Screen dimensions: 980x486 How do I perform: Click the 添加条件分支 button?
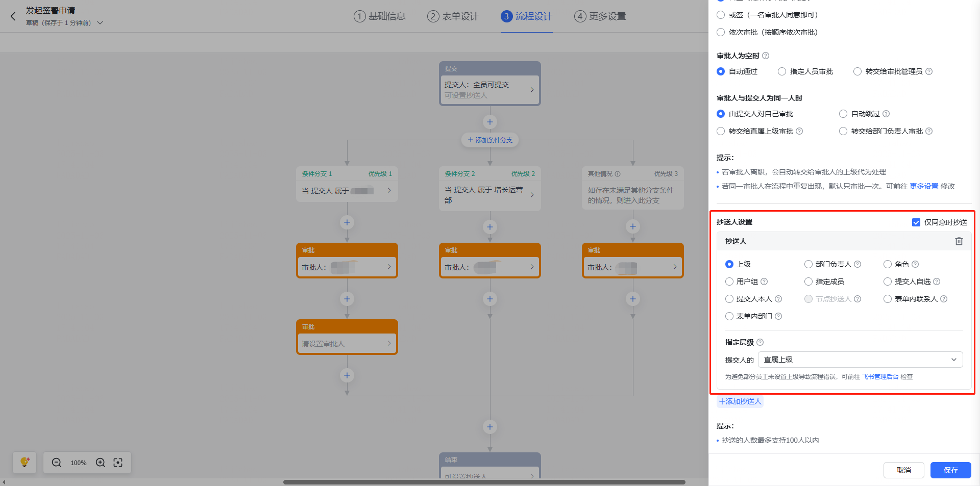(490, 140)
